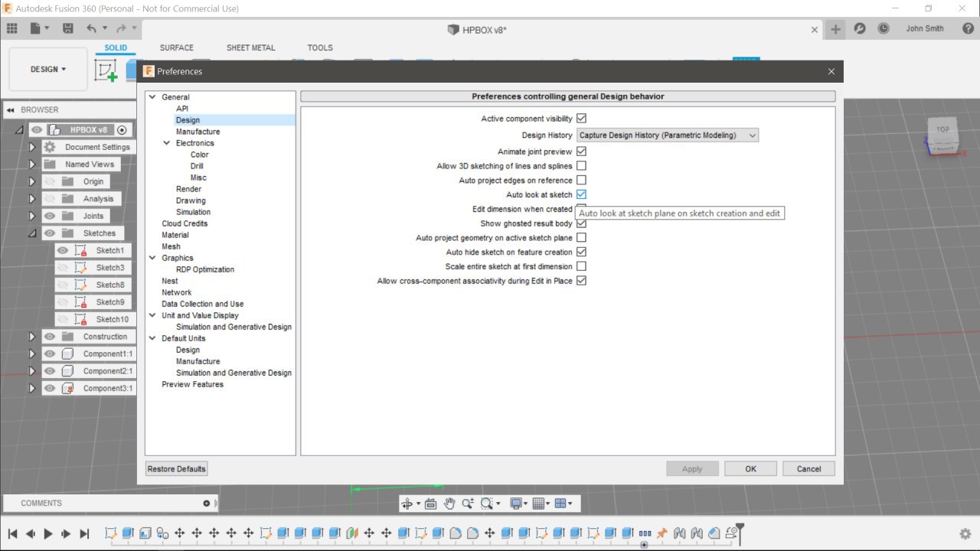Collapse the Graphics preferences node

tap(152, 258)
